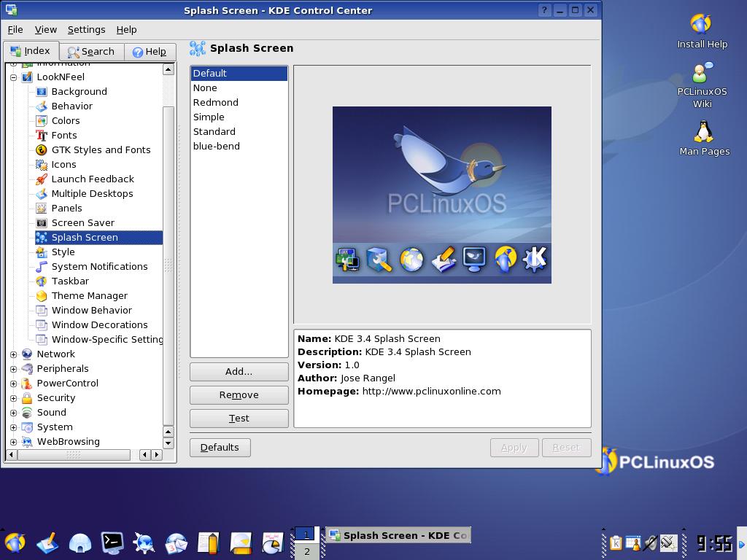
Task: Click the network plug tray icon
Action: [x=668, y=542]
